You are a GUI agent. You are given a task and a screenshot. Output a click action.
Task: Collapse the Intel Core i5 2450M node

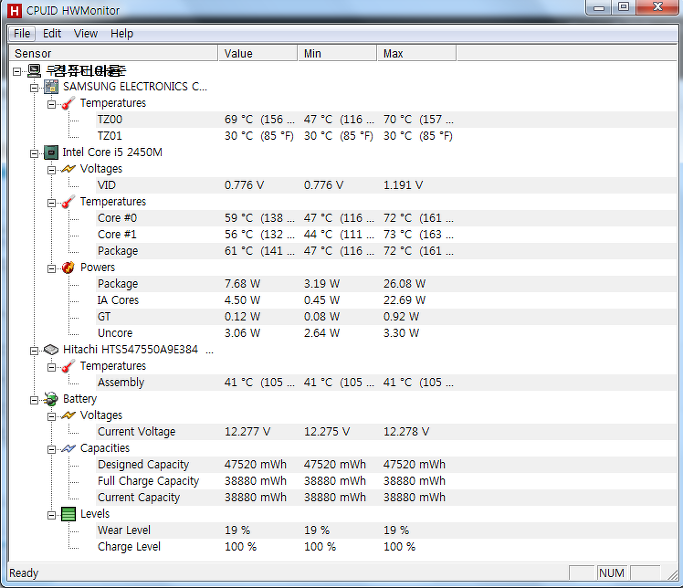click(34, 154)
